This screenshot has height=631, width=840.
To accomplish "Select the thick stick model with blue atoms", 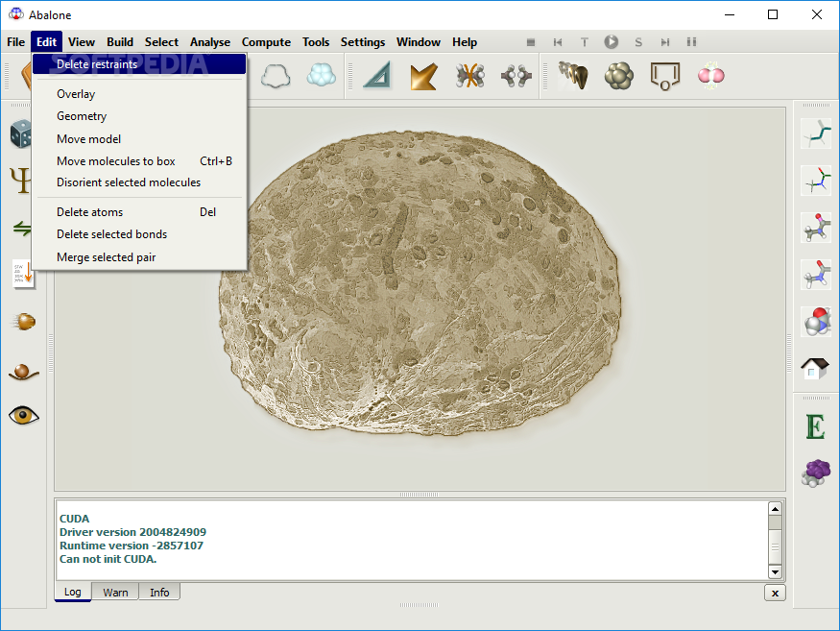I will pos(816,275).
